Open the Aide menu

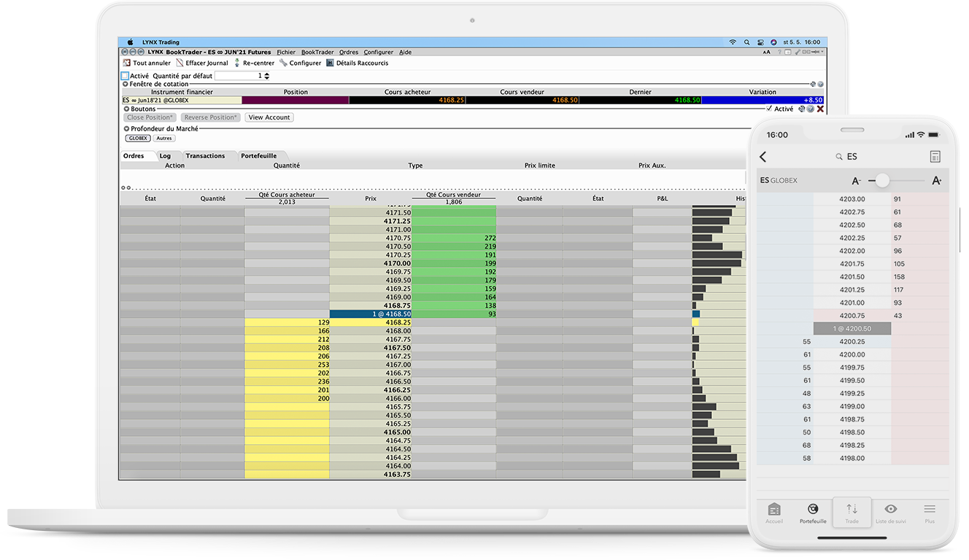(405, 52)
